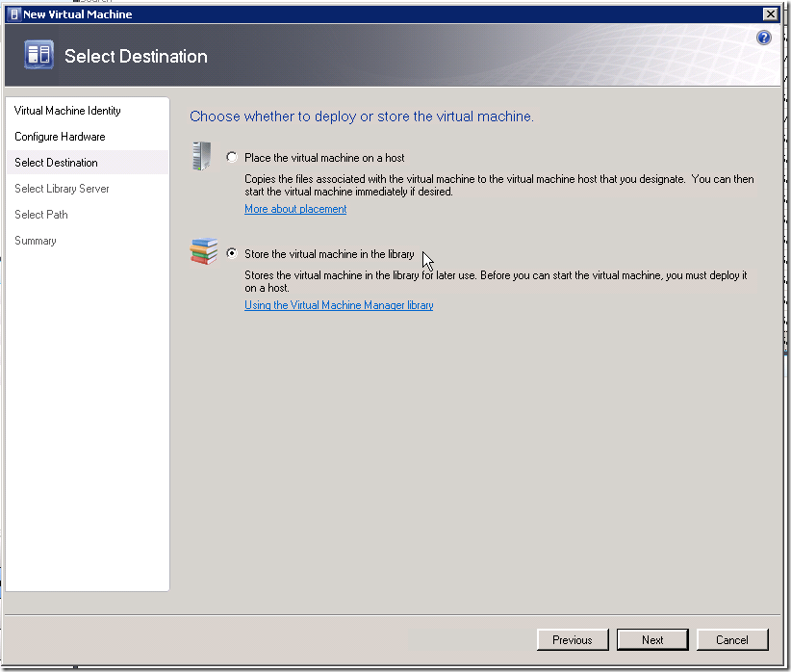Select Store the virtual machine in the library
791x672 pixels.
coord(232,253)
